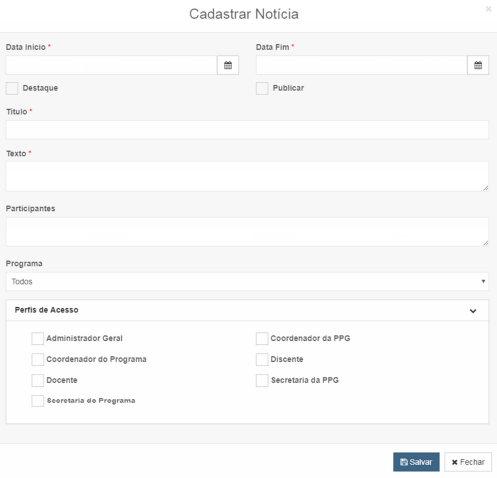
Task: Open the Programa dropdown showing Todos
Action: [247, 282]
